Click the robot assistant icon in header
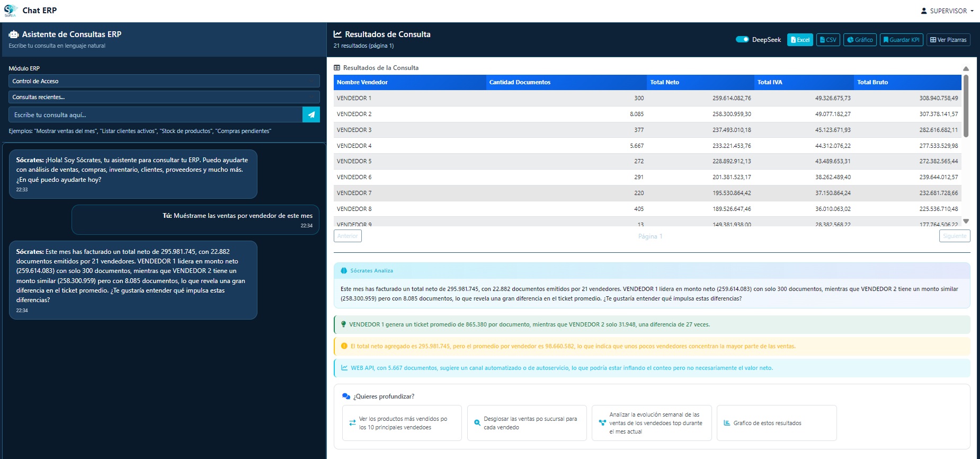Image resolution: width=980 pixels, height=459 pixels. coord(14,34)
